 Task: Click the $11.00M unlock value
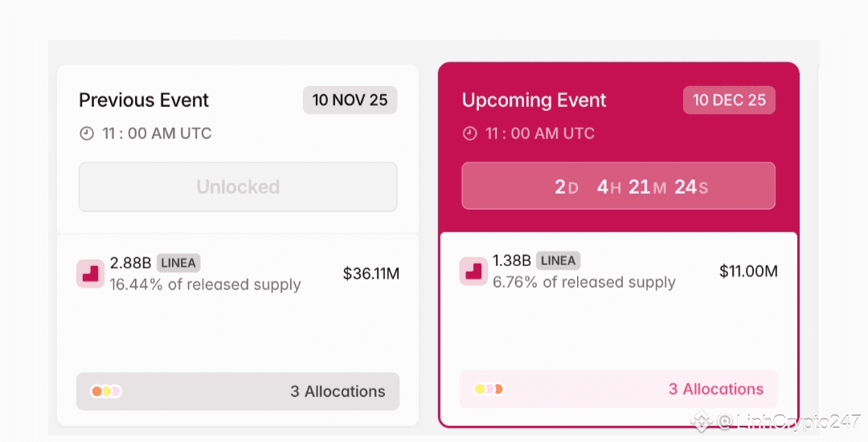[748, 271]
